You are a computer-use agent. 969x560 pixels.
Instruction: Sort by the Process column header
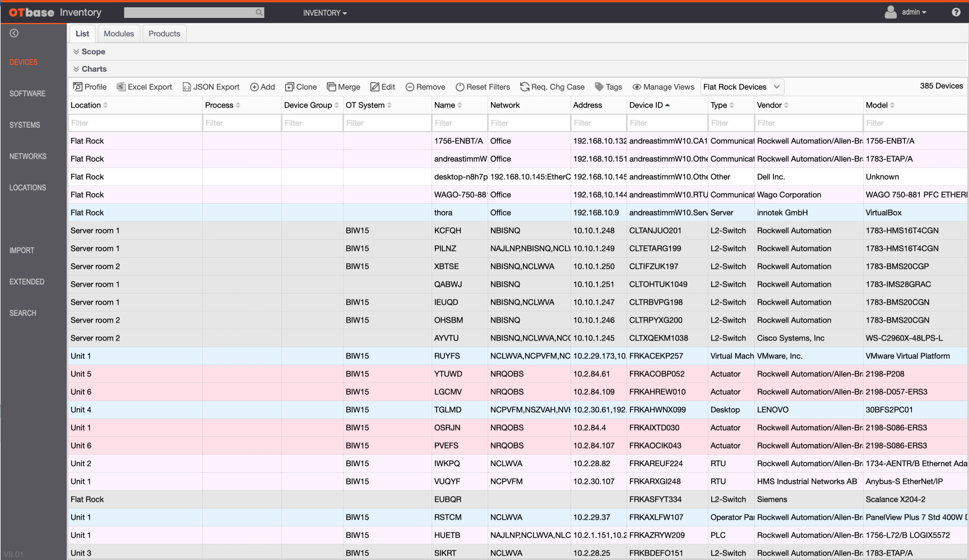[222, 105]
